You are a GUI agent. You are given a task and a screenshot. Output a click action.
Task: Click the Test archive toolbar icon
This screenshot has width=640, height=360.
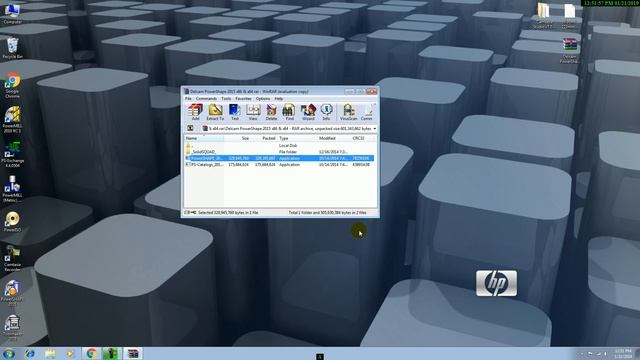234,112
